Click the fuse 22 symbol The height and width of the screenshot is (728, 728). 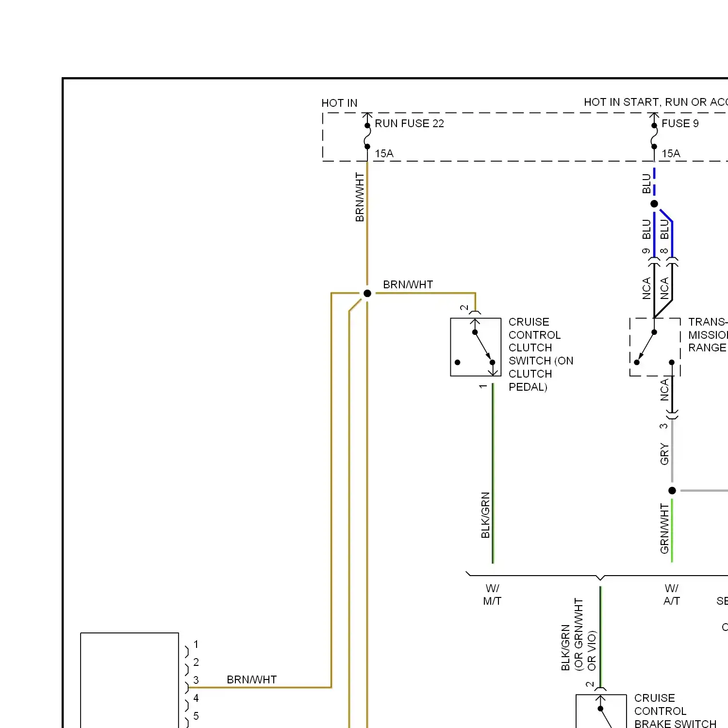click(367, 136)
